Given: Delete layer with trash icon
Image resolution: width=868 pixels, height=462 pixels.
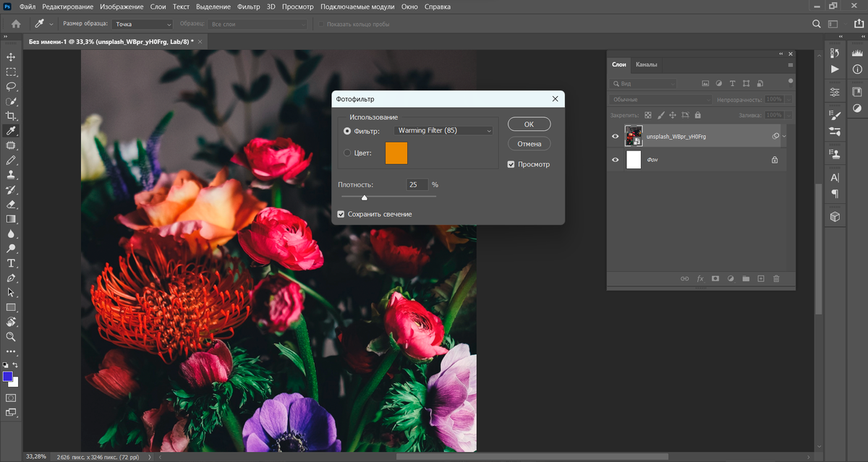Looking at the screenshot, I should point(776,278).
